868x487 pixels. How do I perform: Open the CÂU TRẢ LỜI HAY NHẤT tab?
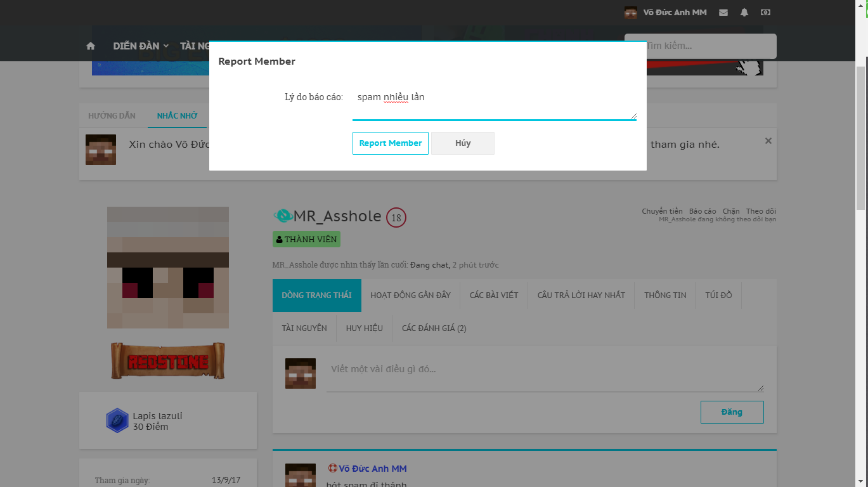pos(581,295)
